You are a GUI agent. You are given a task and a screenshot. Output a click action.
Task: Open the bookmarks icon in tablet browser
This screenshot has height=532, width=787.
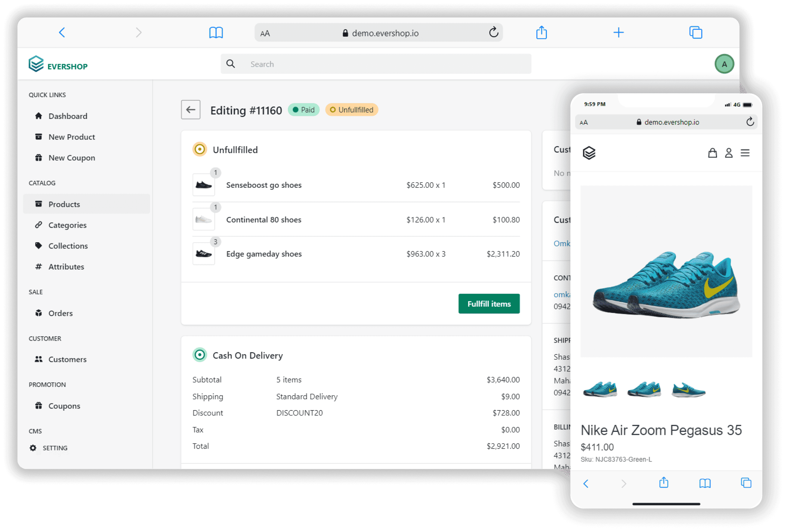[216, 33]
